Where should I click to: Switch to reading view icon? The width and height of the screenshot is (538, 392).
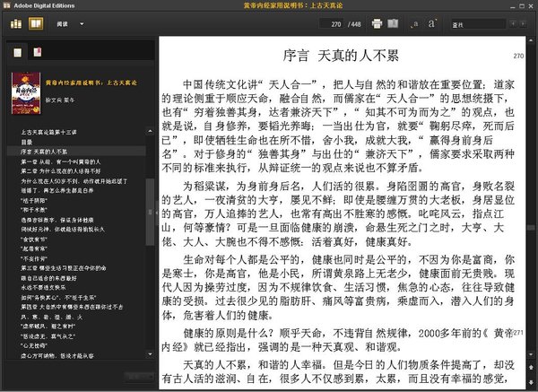click(x=35, y=22)
